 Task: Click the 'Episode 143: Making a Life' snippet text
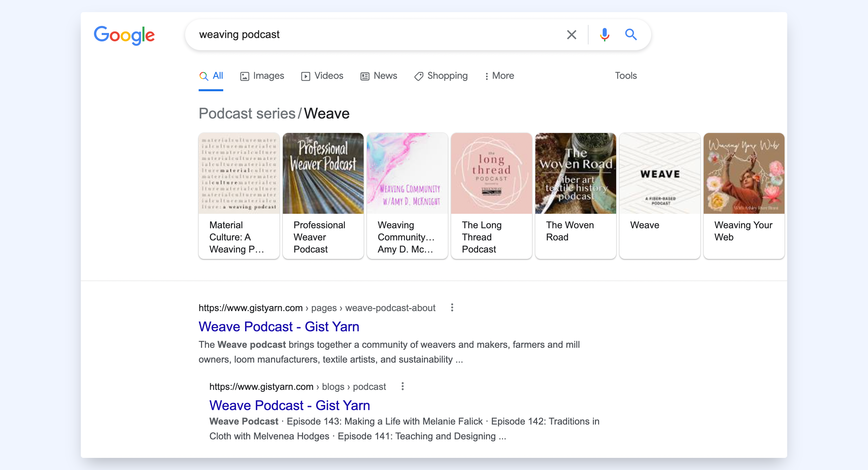pyautogui.click(x=344, y=422)
